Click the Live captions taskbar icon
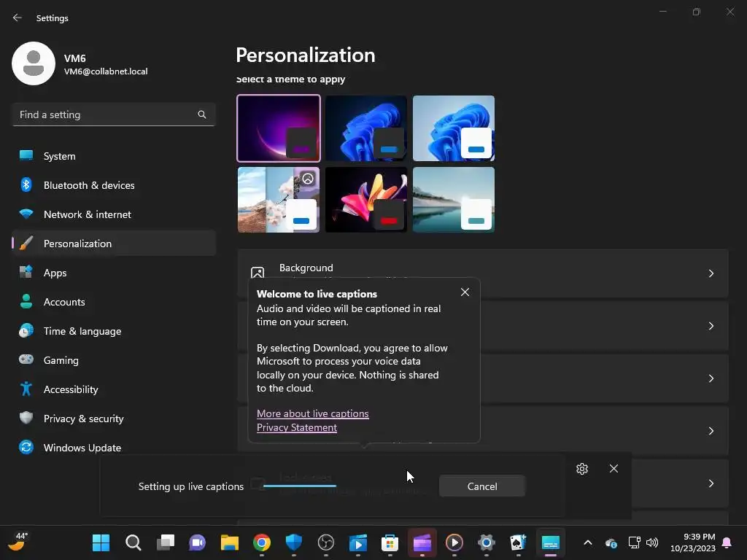Viewport: 747px width, 560px height. click(551, 542)
